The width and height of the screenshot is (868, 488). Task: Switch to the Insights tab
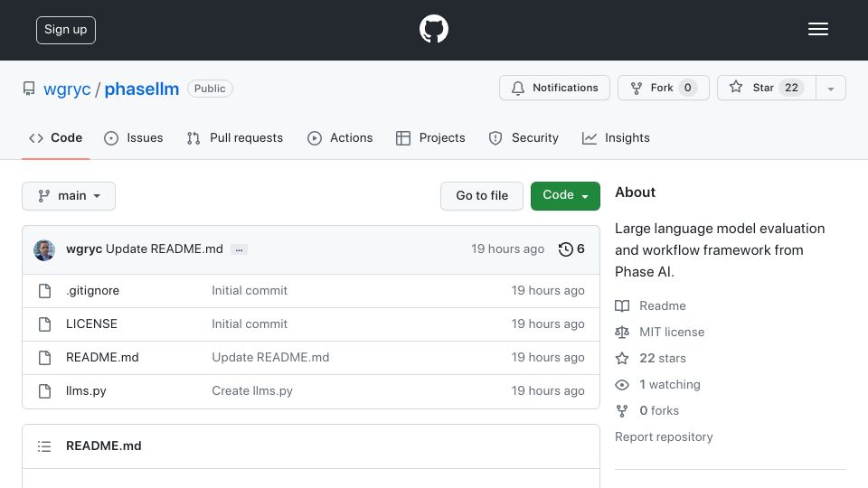(x=616, y=137)
